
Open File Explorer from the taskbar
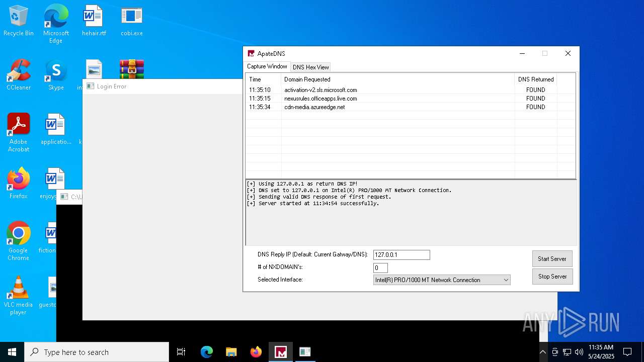tap(231, 352)
